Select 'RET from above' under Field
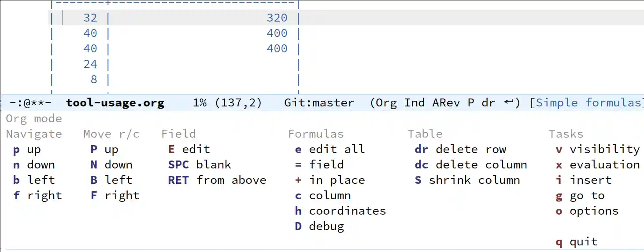Image resolution: width=644 pixels, height=252 pixels. [x=217, y=180]
